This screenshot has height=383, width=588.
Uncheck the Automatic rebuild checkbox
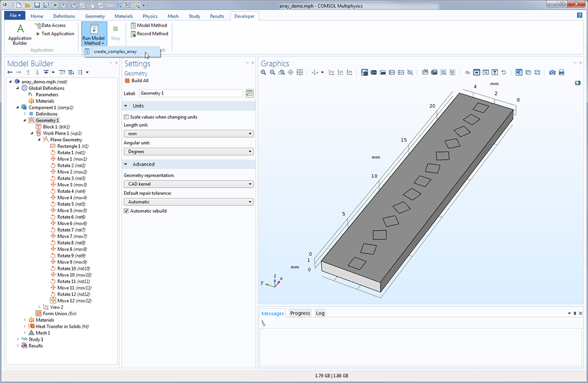click(x=126, y=211)
